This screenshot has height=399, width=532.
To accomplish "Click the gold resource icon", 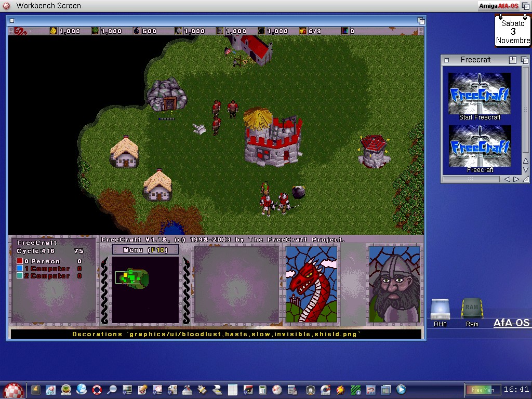I will coord(53,31).
